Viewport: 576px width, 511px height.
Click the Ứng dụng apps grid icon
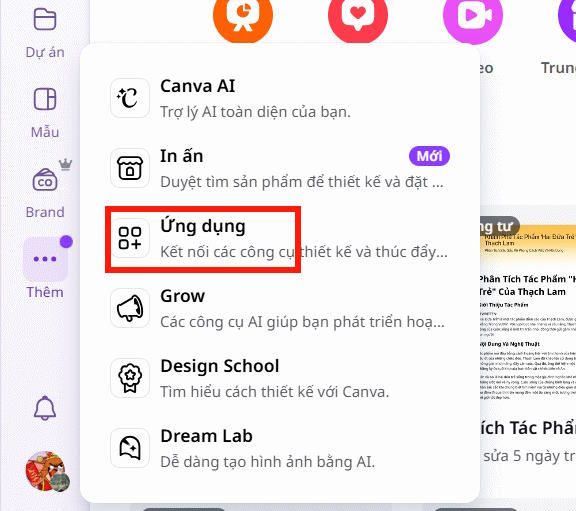click(x=130, y=238)
